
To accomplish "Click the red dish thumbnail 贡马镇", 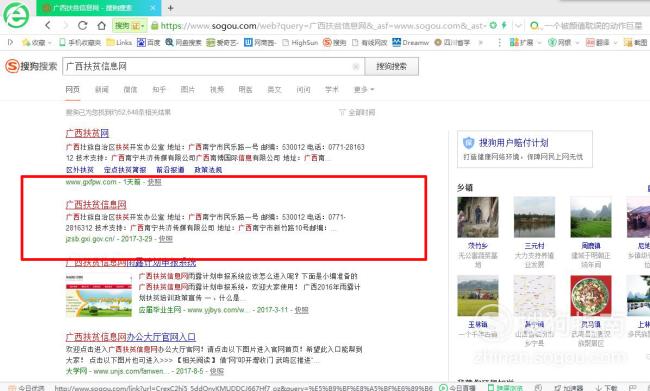I will (591, 296).
